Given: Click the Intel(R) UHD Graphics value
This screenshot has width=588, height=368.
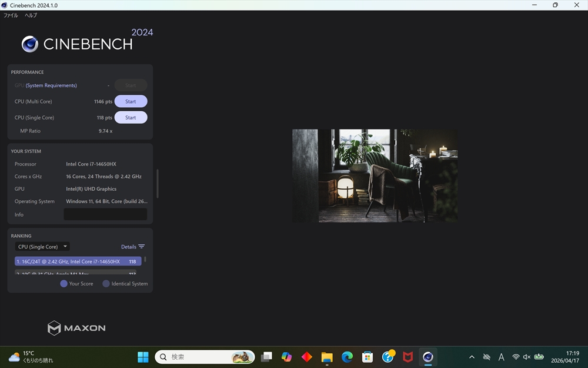Looking at the screenshot, I should pos(91,189).
